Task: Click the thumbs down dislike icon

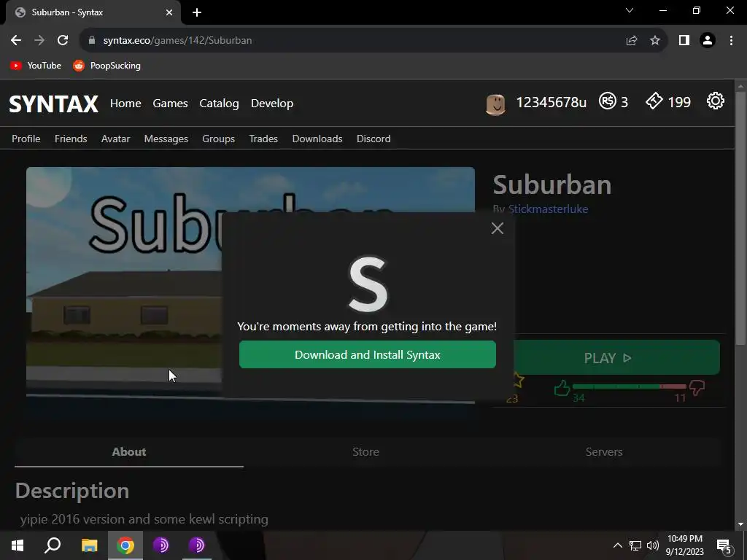Action: [x=697, y=388]
